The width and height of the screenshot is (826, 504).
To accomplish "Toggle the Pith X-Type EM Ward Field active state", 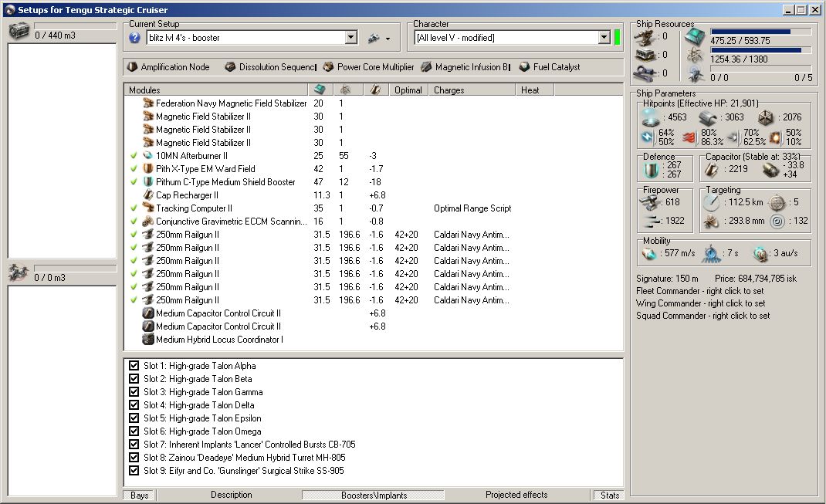I will (134, 169).
